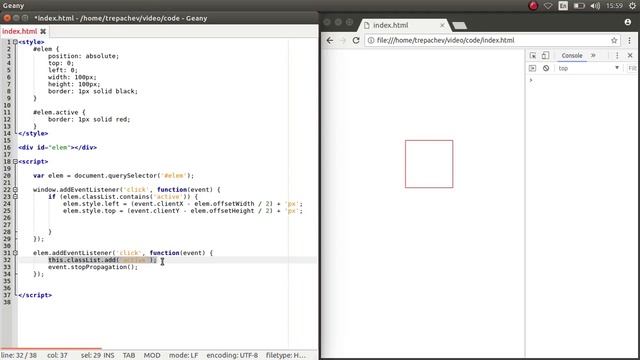
Task: Click the 'filetype: H...' status bar entry
Action: click(286, 356)
